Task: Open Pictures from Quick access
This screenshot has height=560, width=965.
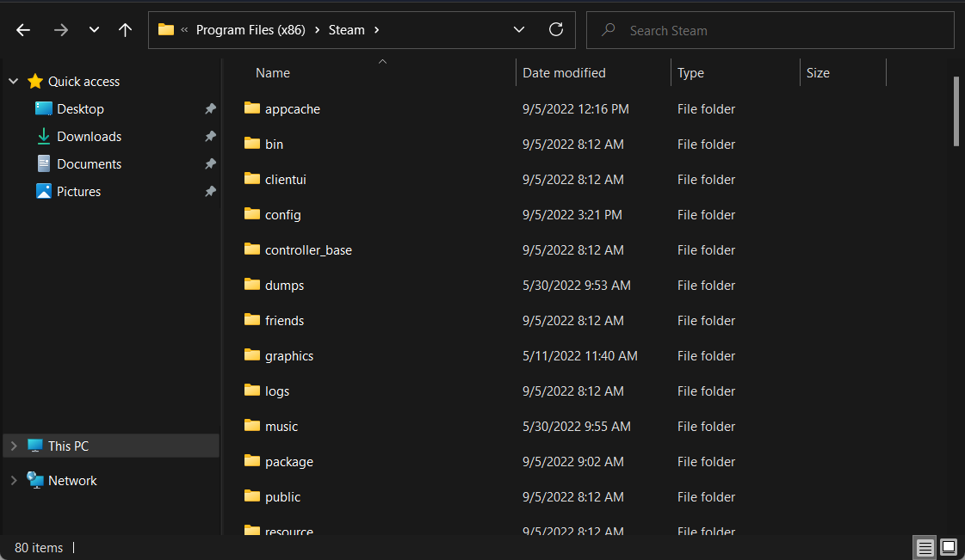Action: point(78,192)
